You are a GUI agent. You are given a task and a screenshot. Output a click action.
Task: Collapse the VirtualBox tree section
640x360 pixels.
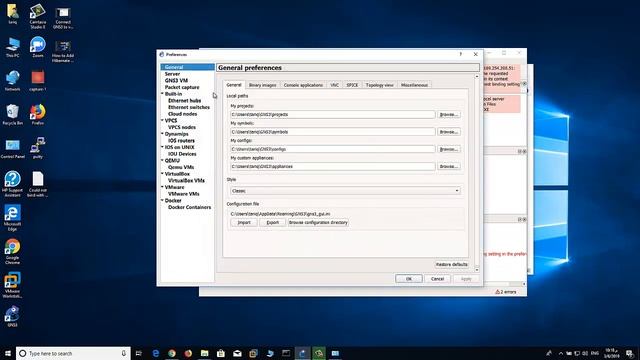coord(162,173)
